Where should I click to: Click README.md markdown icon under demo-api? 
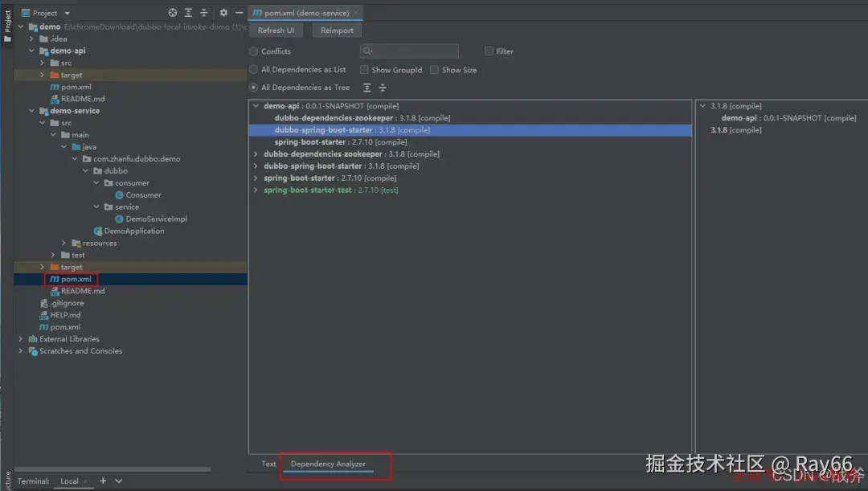click(x=55, y=99)
